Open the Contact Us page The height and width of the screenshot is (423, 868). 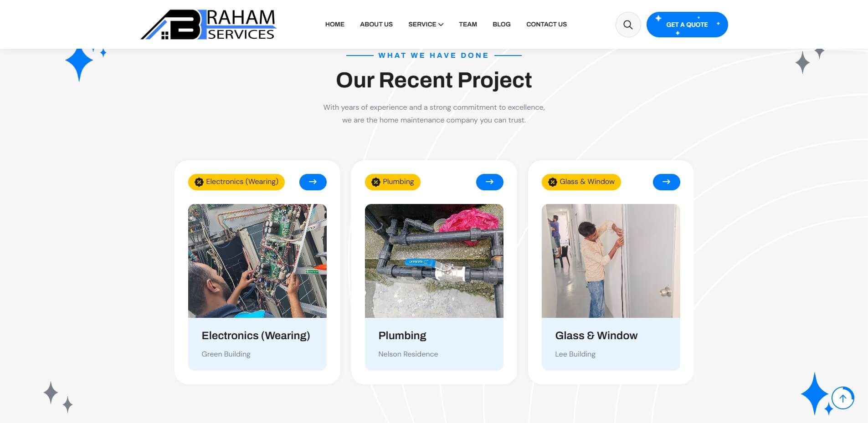546,24
